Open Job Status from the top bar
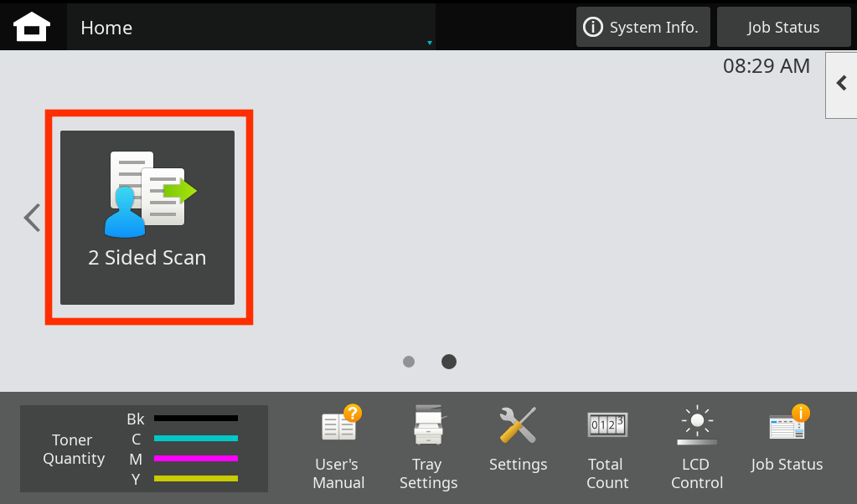The image size is (857, 504). tap(783, 26)
